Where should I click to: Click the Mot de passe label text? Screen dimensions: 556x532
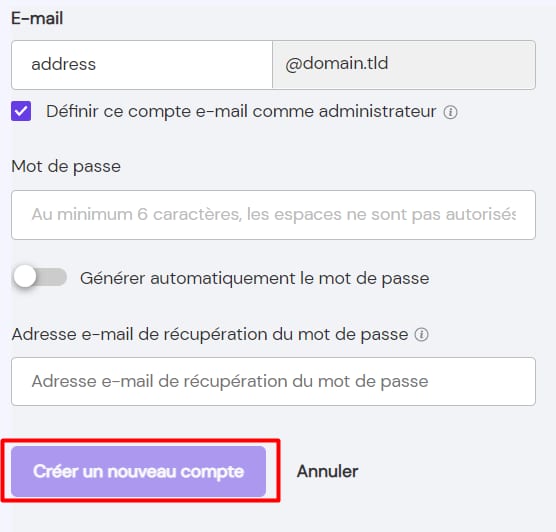coord(66,167)
